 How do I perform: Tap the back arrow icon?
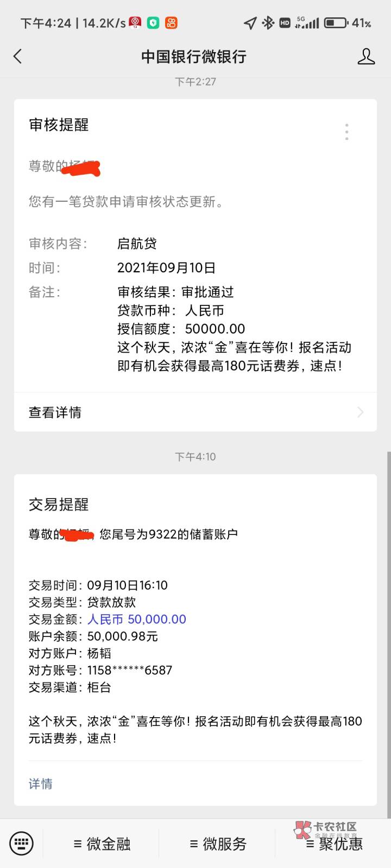(18, 56)
